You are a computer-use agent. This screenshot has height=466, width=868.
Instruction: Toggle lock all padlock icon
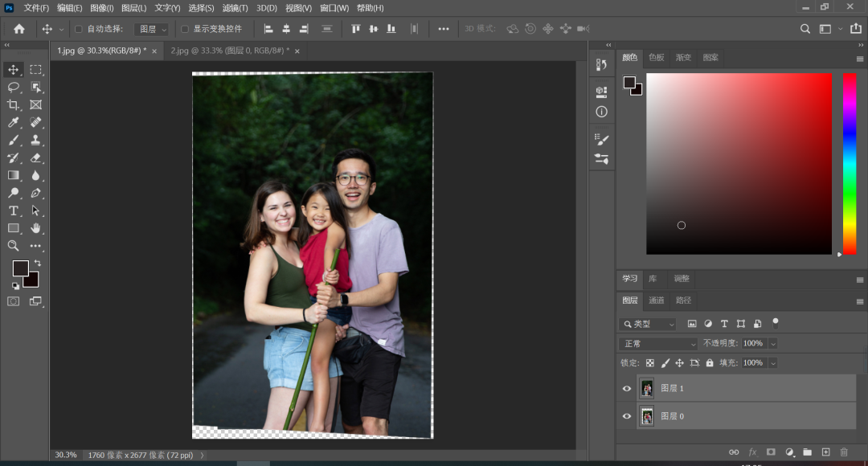click(710, 363)
